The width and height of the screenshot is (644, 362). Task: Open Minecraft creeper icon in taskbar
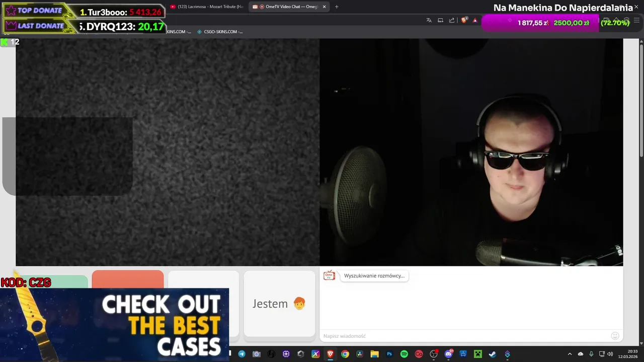pyautogui.click(x=478, y=354)
